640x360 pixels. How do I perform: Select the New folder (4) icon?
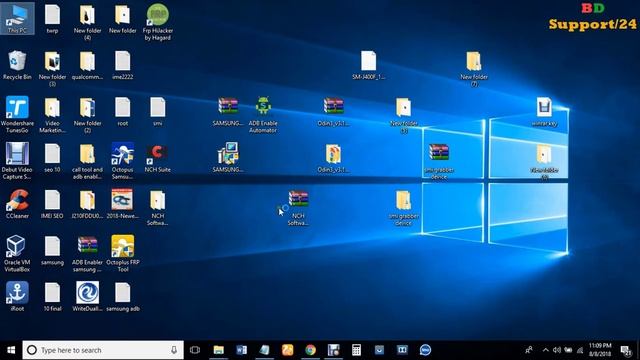(87, 22)
